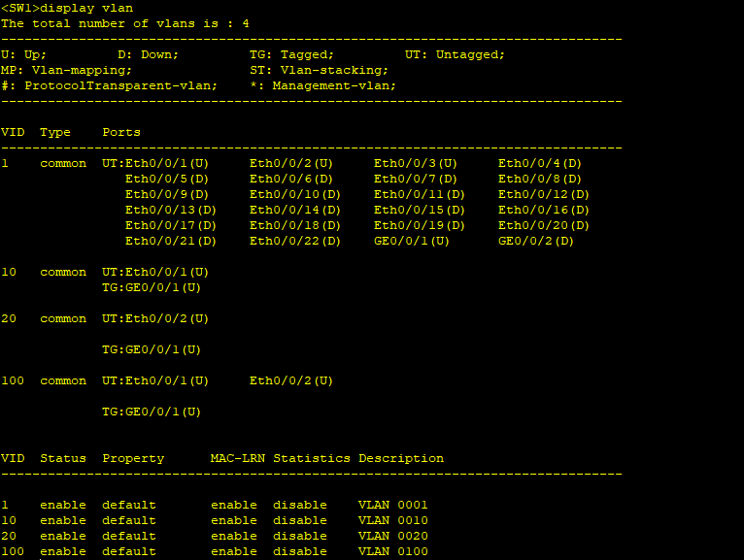
Task: Click the 'UT: Untagged;' legend text
Action: [x=457, y=54]
